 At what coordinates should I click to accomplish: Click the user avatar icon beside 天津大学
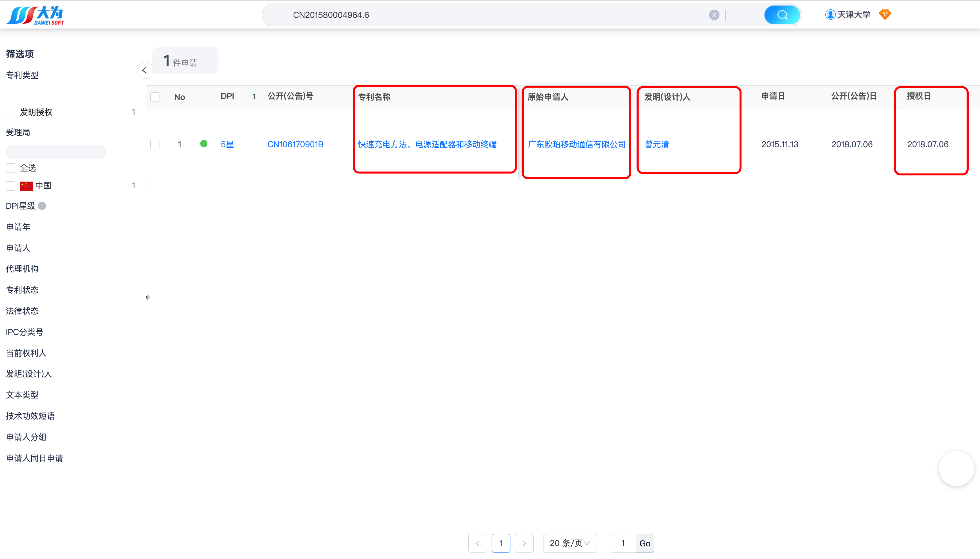(x=830, y=15)
